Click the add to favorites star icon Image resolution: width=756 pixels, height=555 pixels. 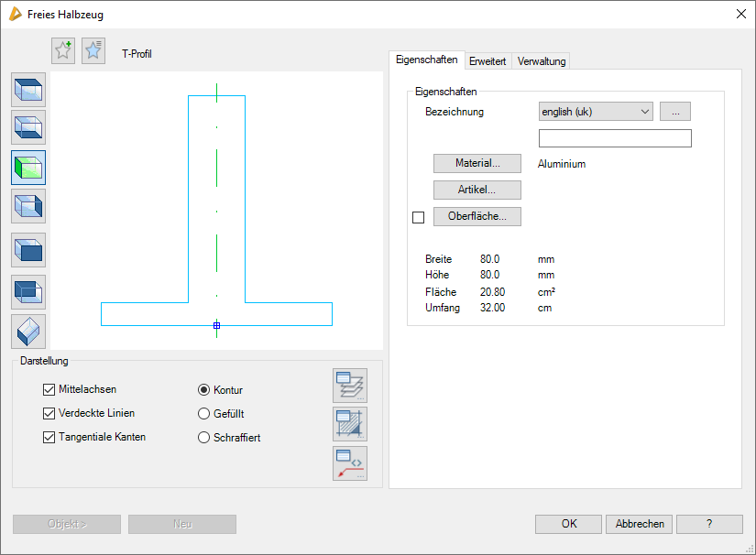click(63, 51)
